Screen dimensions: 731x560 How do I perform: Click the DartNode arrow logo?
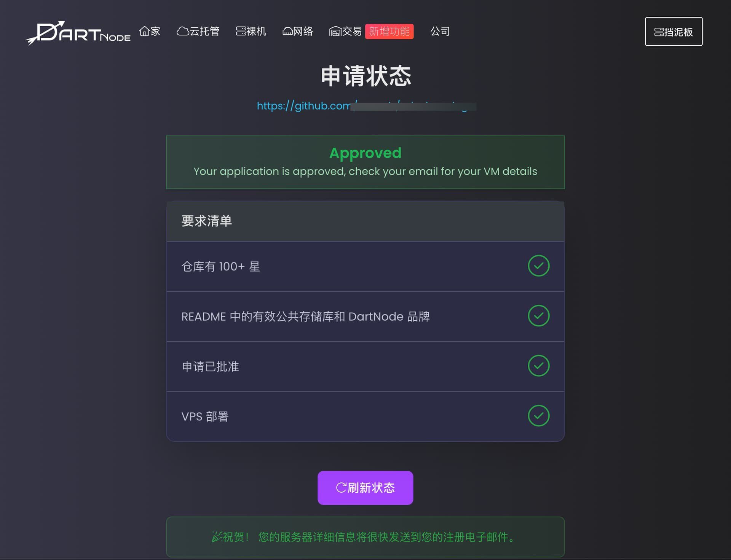pos(78,33)
